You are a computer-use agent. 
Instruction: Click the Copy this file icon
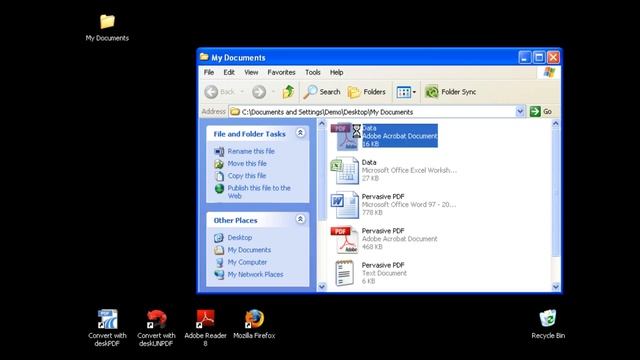219,176
